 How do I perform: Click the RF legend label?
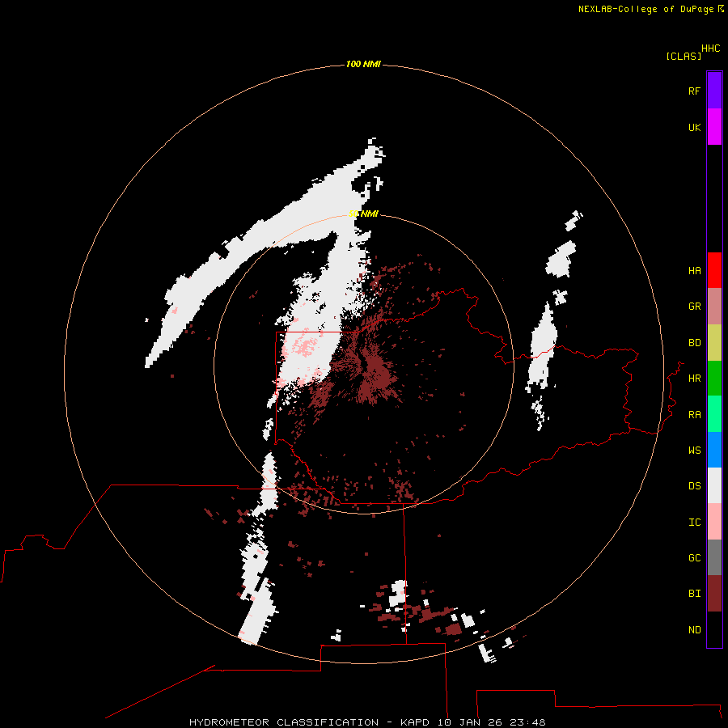point(694,91)
